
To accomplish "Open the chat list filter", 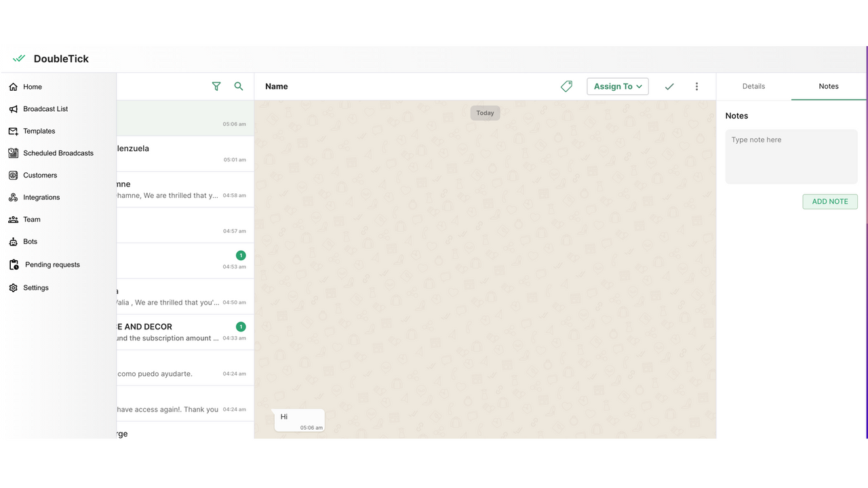I will coord(216,86).
